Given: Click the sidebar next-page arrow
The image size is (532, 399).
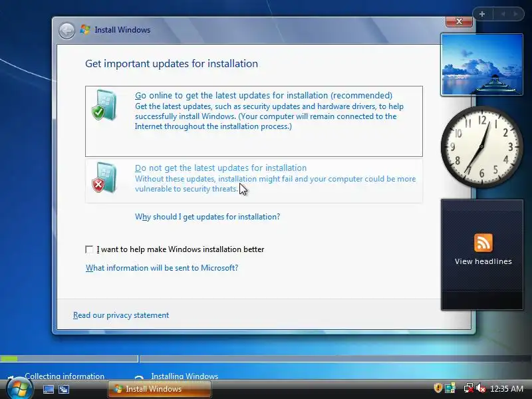Looking at the screenshot, I should pyautogui.click(x=515, y=14).
